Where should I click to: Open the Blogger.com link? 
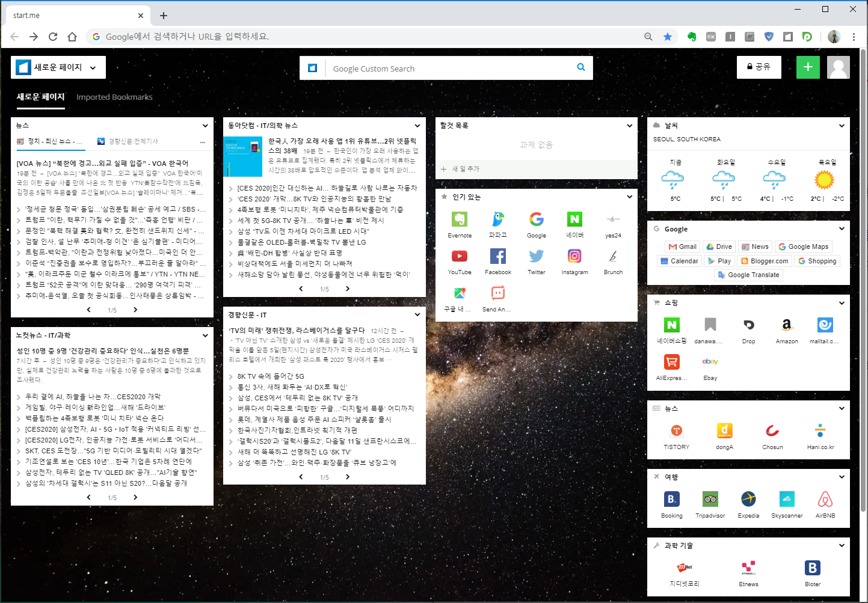765,261
